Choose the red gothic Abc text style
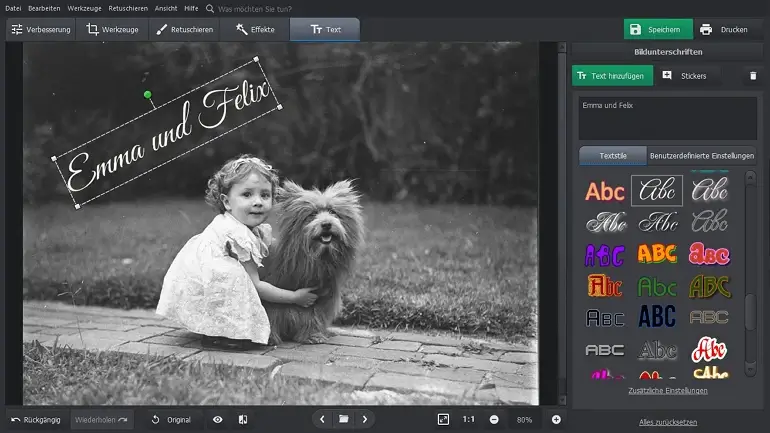This screenshot has width=770, height=433. click(x=605, y=286)
